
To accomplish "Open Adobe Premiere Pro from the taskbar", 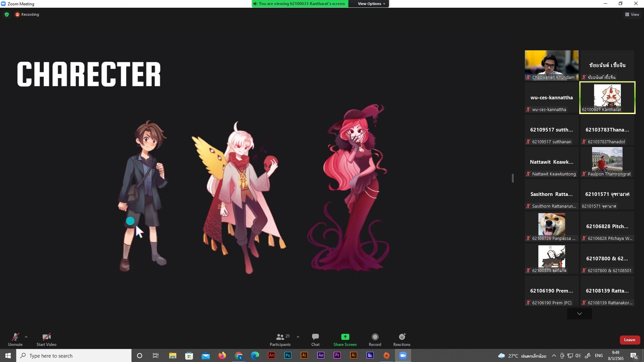I will coord(337,355).
